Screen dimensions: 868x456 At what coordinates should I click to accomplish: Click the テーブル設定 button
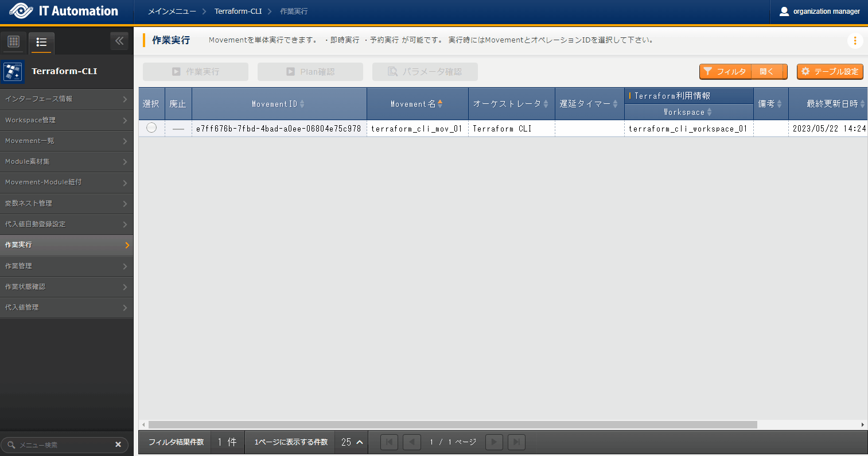[830, 72]
